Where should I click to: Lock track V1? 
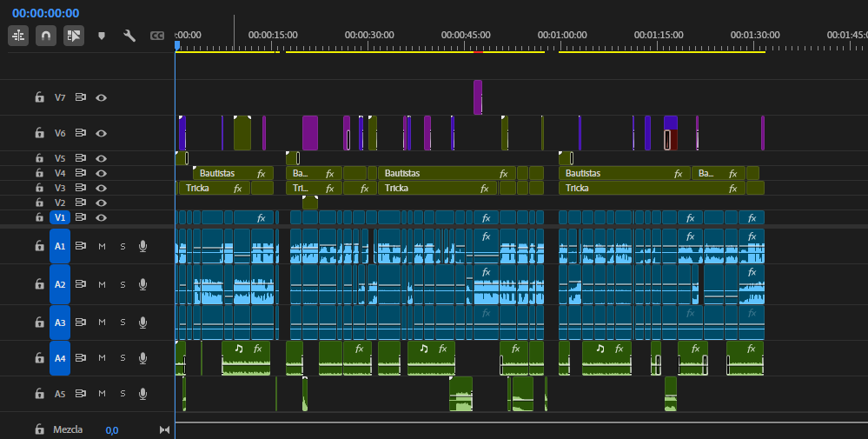[x=39, y=217]
